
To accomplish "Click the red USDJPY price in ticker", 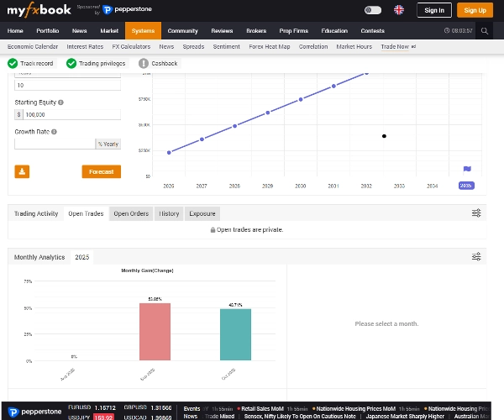I will 103,417.
